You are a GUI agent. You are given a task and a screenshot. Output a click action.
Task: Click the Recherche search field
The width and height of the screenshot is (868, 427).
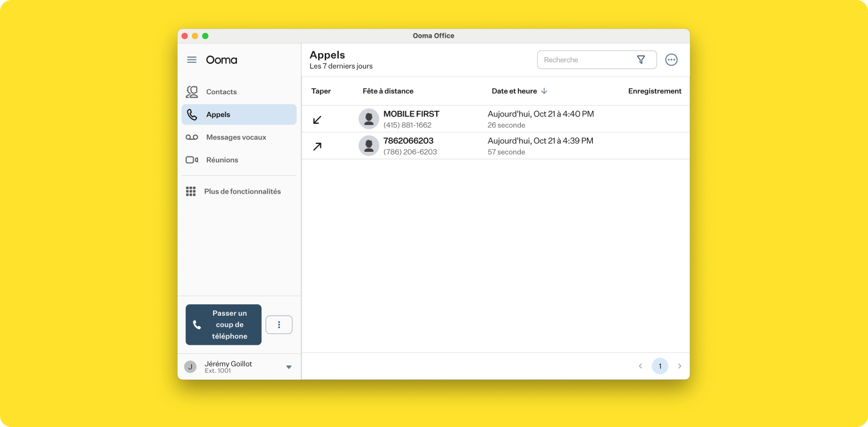tap(597, 59)
